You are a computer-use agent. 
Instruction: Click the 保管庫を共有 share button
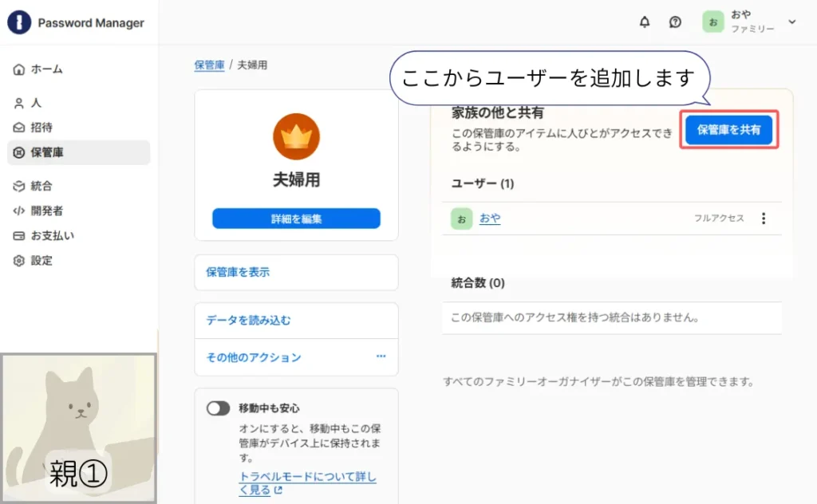pyautogui.click(x=728, y=131)
